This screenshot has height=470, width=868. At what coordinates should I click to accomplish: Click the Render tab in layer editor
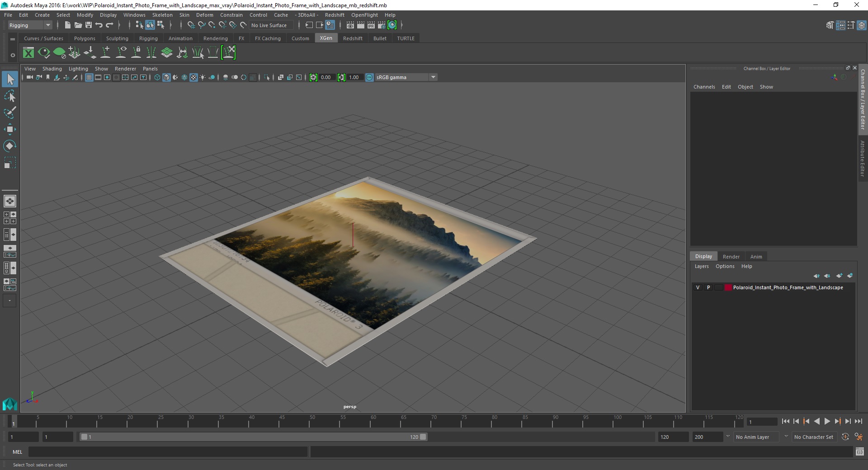(x=731, y=257)
